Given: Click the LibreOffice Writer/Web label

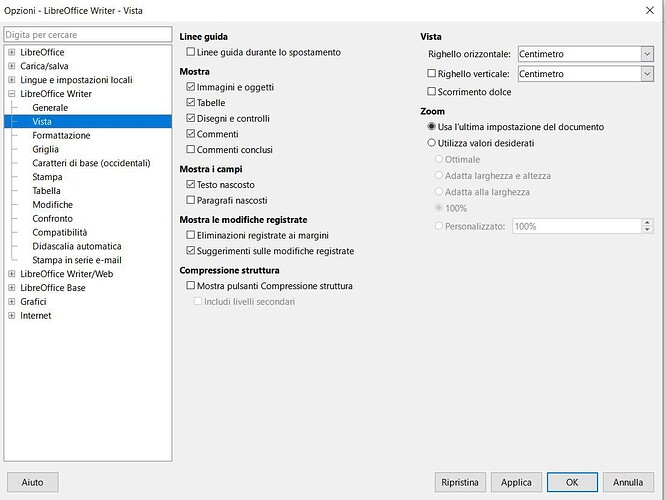Looking at the screenshot, I should click(67, 274).
